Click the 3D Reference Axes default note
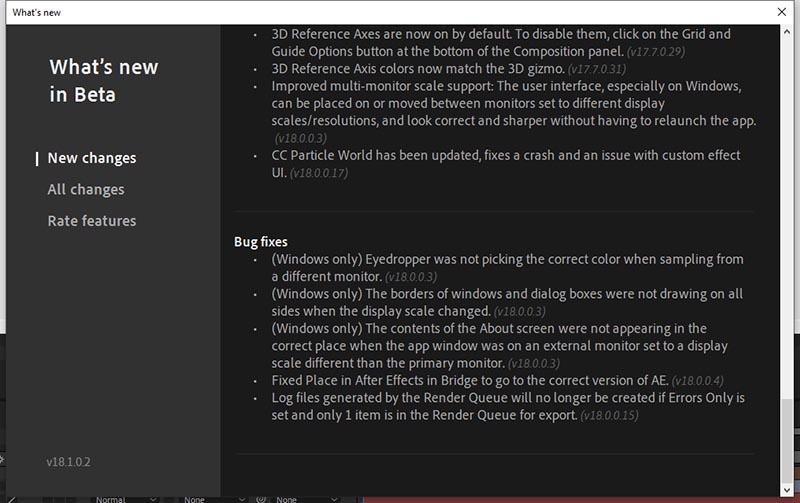The image size is (800, 503). coord(500,42)
